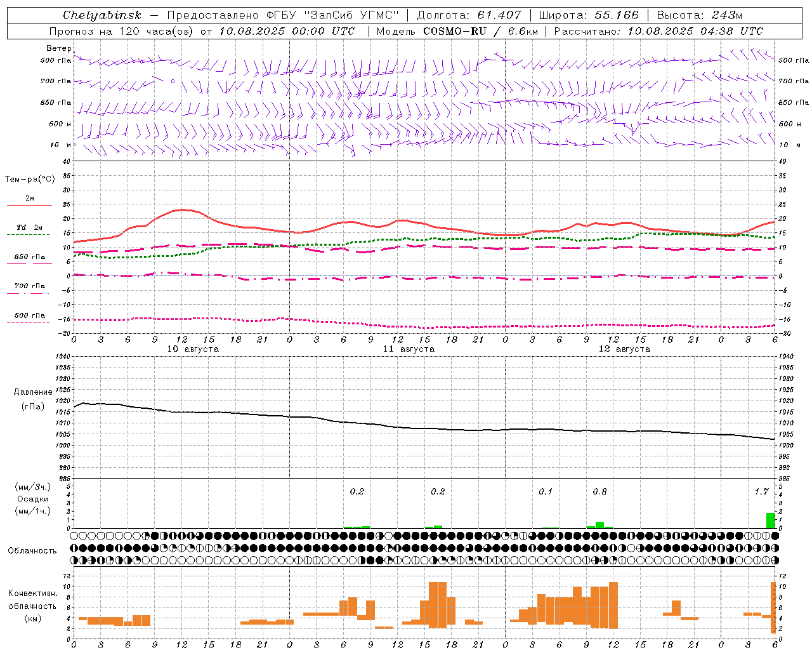The width and height of the screenshot is (812, 650).
Task: Click the '0.8' precipitation value
Action: [x=599, y=492]
